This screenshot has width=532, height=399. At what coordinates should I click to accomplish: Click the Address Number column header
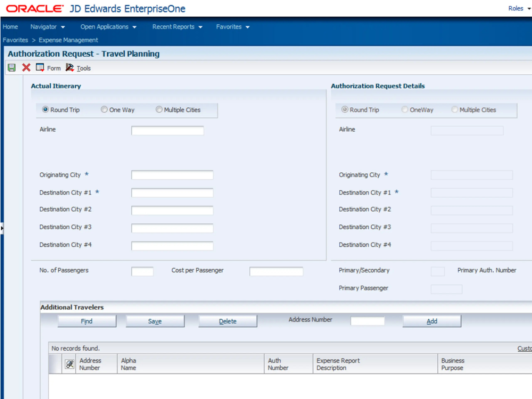[96, 364]
